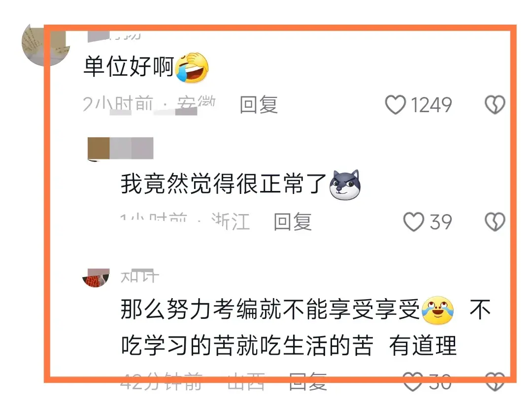The image size is (532, 405).
Task: Tap the broken-heart icon on the 山西 comment
Action: tap(495, 381)
